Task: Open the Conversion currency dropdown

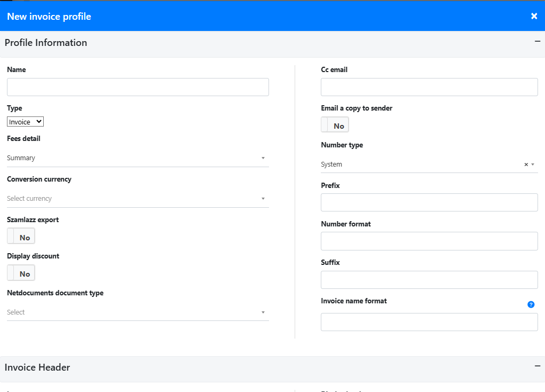Action: pos(137,199)
